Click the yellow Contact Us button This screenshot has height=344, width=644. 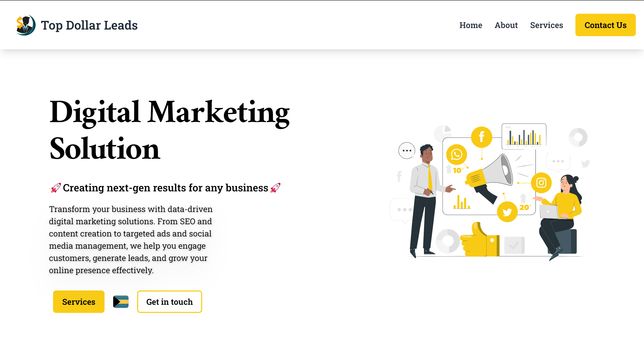pos(606,25)
